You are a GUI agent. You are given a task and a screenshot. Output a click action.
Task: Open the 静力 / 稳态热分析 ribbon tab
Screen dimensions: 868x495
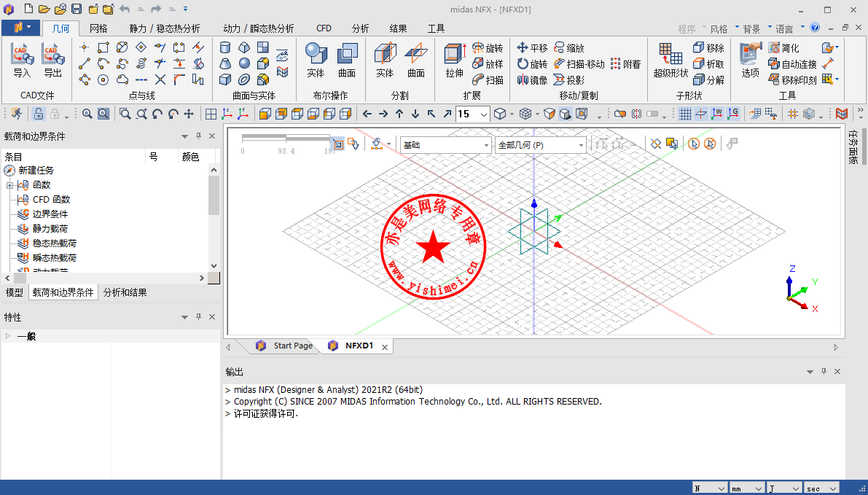click(x=165, y=28)
